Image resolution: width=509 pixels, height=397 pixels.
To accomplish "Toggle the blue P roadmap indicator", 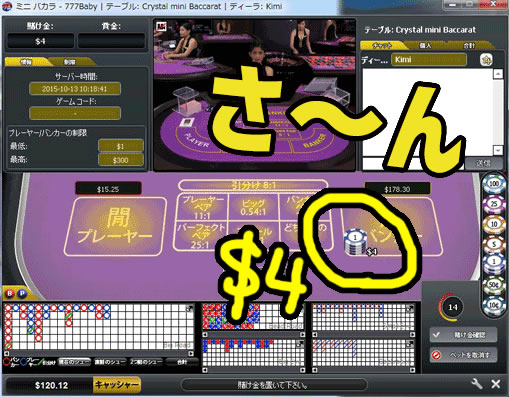I will 22,293.
